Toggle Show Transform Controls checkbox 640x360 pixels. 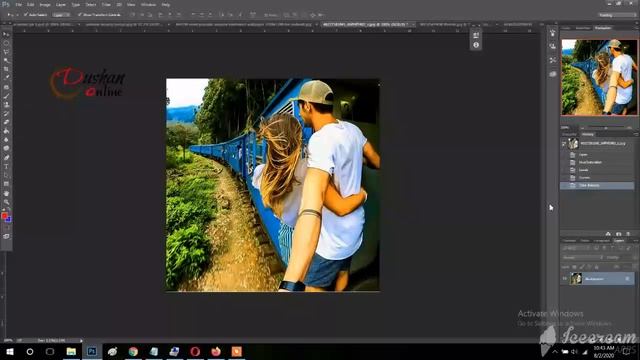[80, 15]
